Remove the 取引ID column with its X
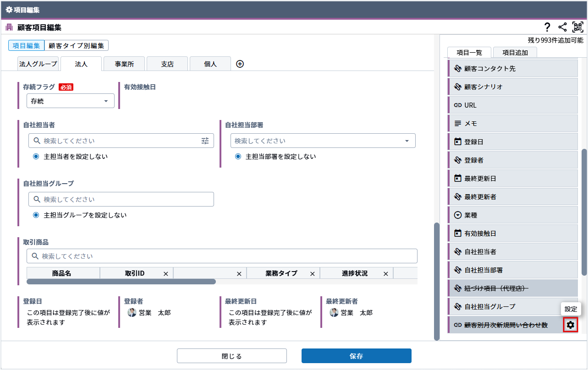This screenshot has height=370, width=588. 166,274
